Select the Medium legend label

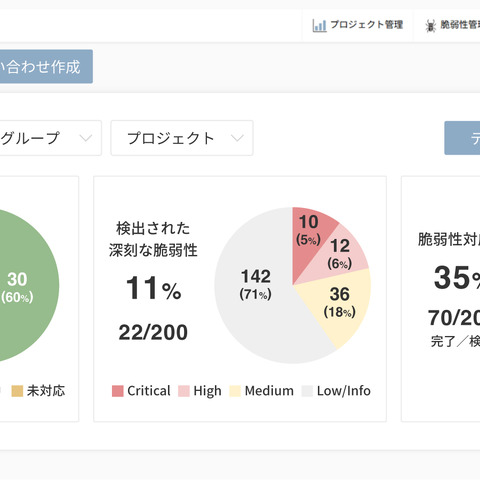pyautogui.click(x=269, y=391)
